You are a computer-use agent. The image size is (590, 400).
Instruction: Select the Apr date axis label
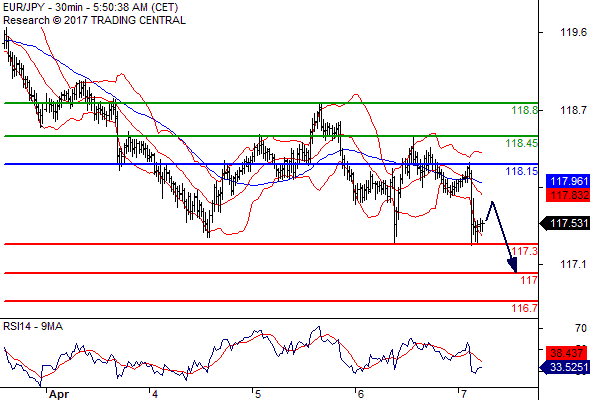click(59, 394)
